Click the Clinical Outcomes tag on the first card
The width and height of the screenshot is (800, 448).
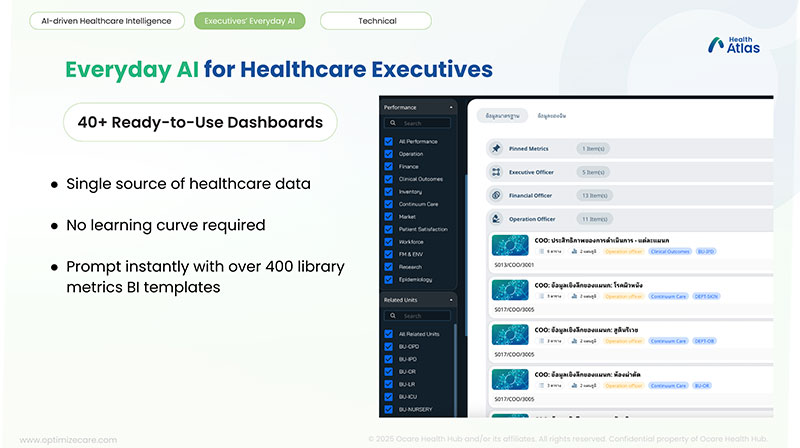pos(670,252)
